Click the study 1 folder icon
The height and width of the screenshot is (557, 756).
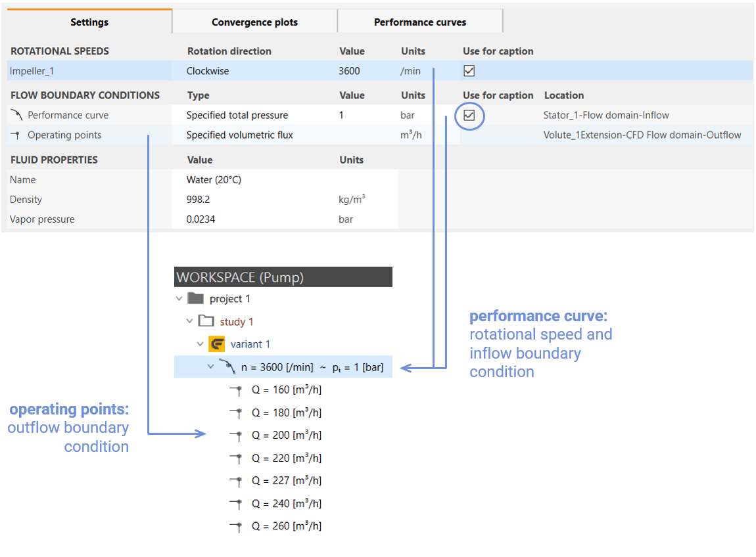click(206, 321)
